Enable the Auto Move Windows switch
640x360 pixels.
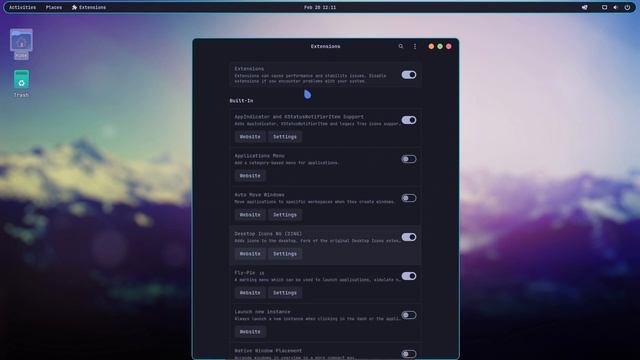409,198
